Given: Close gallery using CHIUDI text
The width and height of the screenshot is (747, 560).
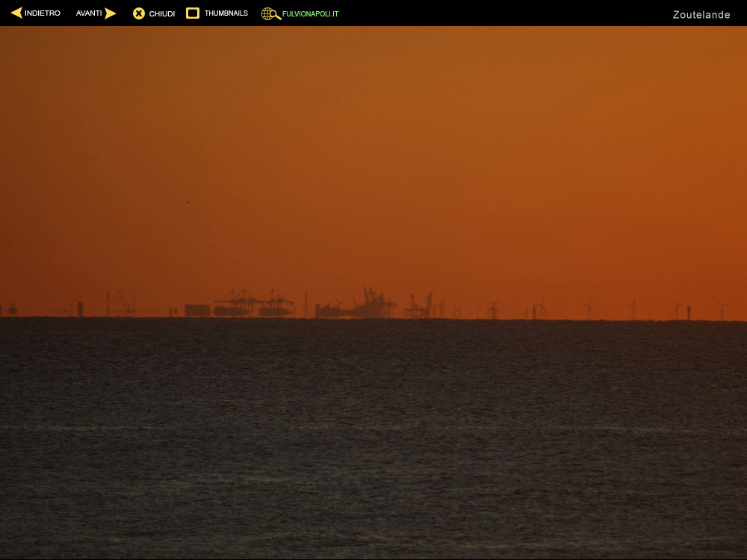Looking at the screenshot, I should (162, 13).
